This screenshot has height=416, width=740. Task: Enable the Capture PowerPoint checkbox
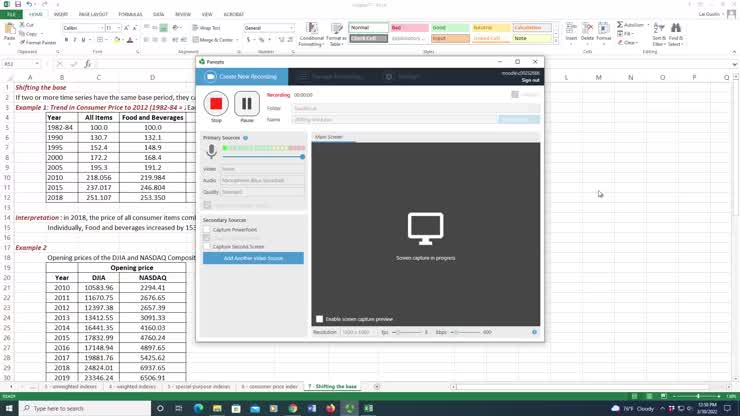[x=207, y=230]
